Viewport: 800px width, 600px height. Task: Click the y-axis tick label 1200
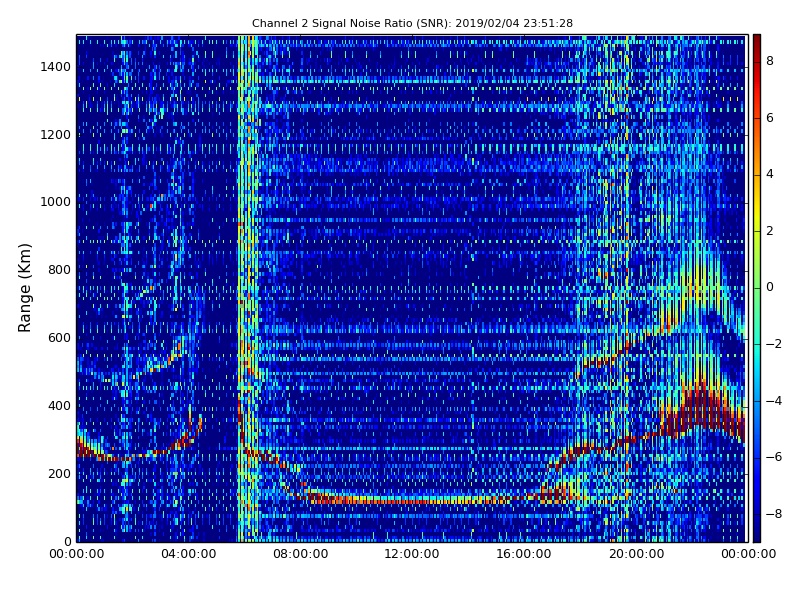point(55,135)
